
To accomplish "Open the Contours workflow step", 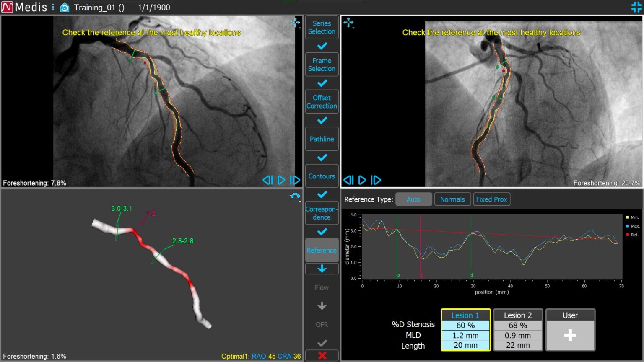I will (322, 176).
